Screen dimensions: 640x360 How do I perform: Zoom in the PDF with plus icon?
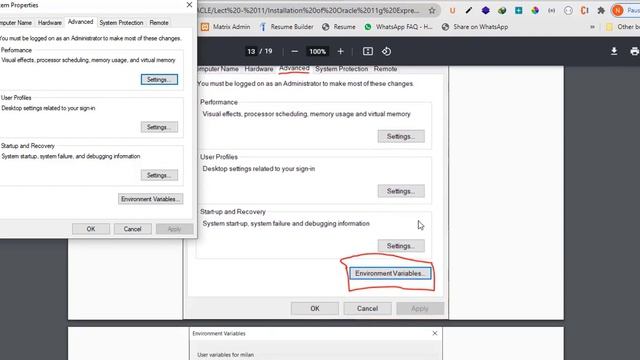pos(340,51)
